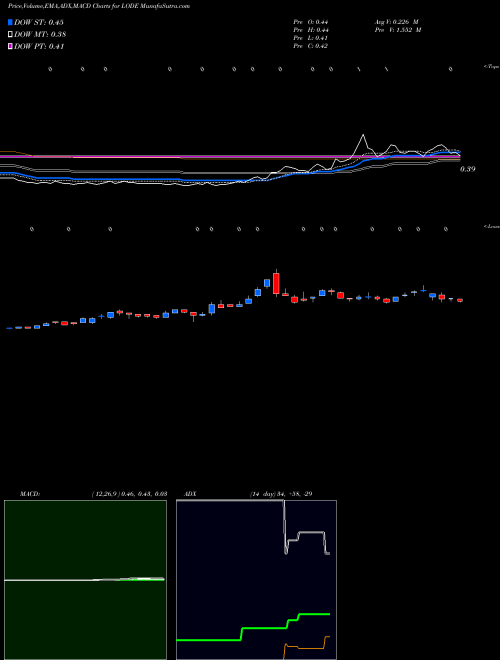Click the tallest red candlestick at the price peak
500x660 pixels.
tap(276, 283)
